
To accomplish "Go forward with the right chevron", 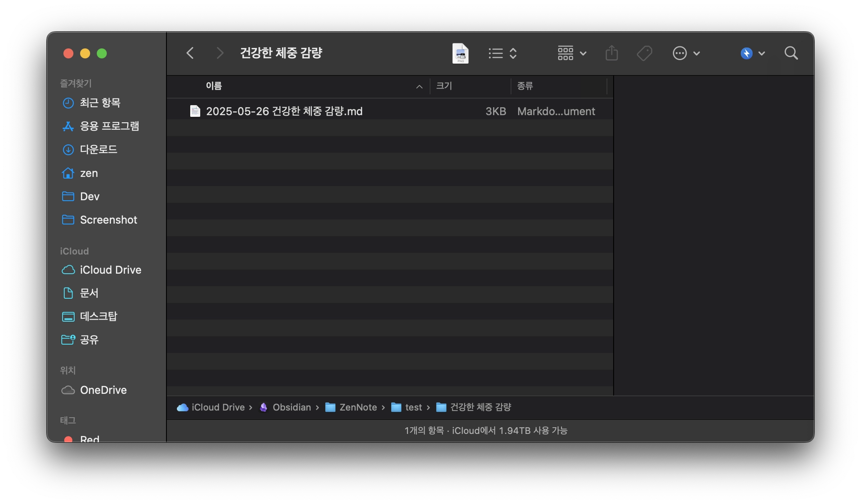I will point(220,53).
